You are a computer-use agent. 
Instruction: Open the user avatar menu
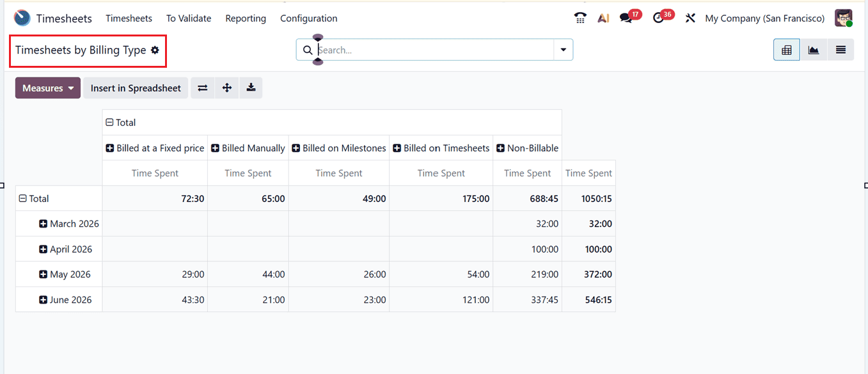pos(844,18)
